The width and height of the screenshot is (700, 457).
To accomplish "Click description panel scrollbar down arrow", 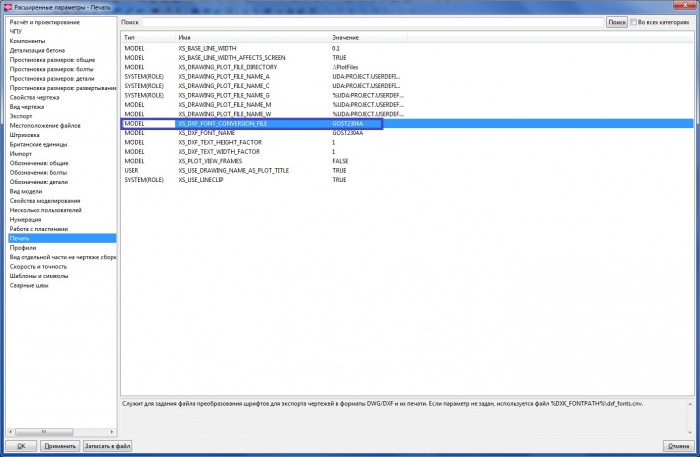I will (690, 432).
